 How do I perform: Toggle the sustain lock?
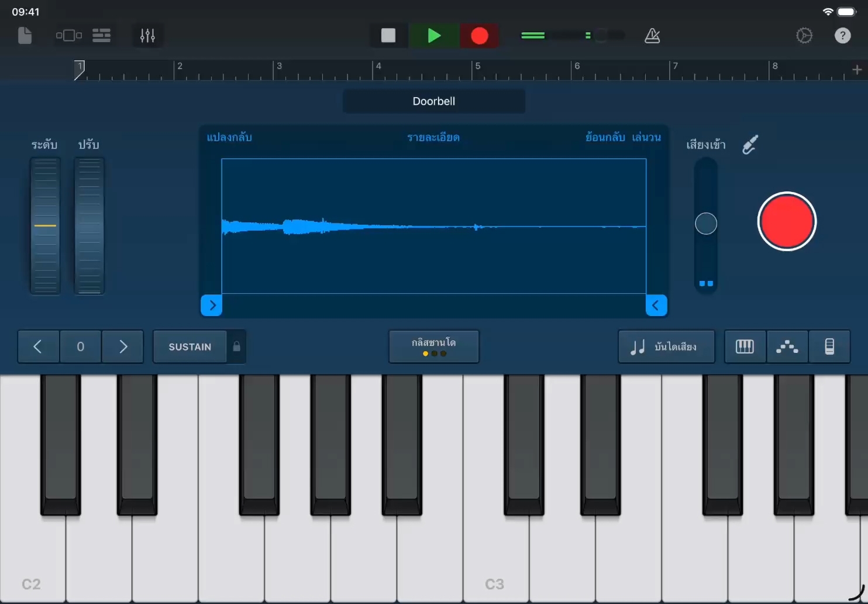click(237, 347)
